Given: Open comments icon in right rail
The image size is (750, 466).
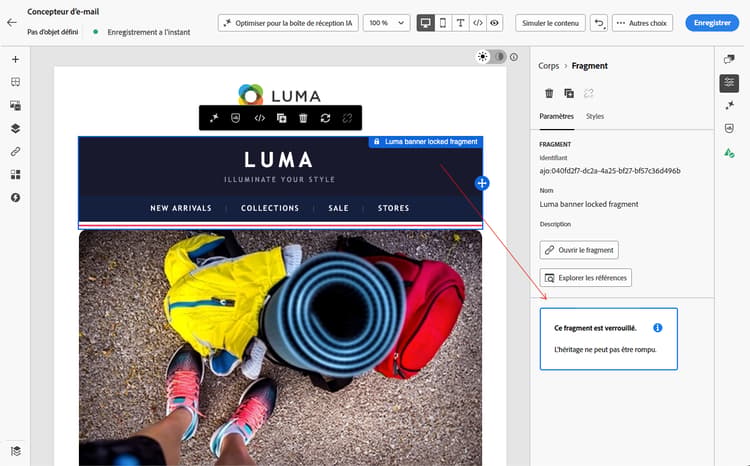Looking at the screenshot, I should [729, 59].
